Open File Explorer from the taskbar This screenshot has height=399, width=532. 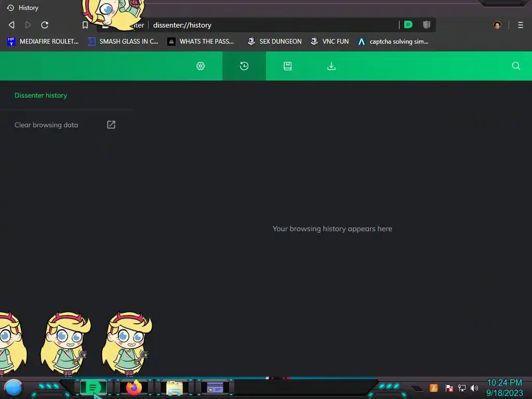pyautogui.click(x=175, y=388)
